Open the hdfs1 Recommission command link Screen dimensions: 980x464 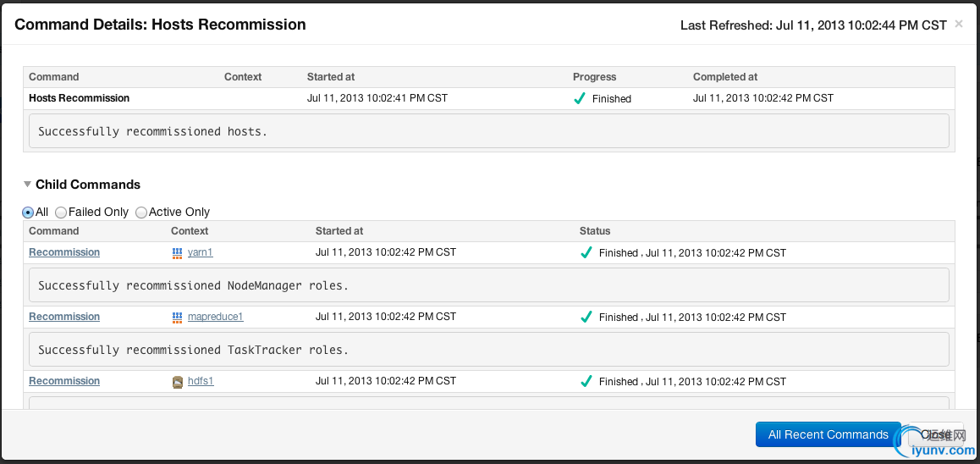(64, 381)
